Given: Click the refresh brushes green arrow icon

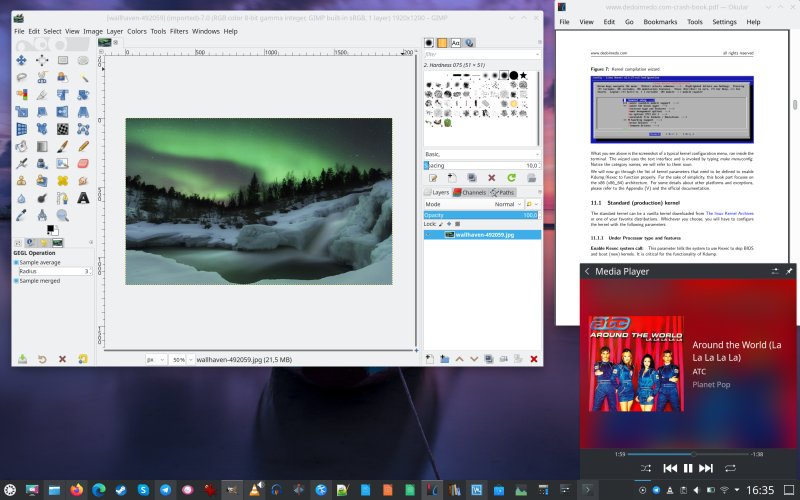Looking at the screenshot, I should tap(511, 177).
